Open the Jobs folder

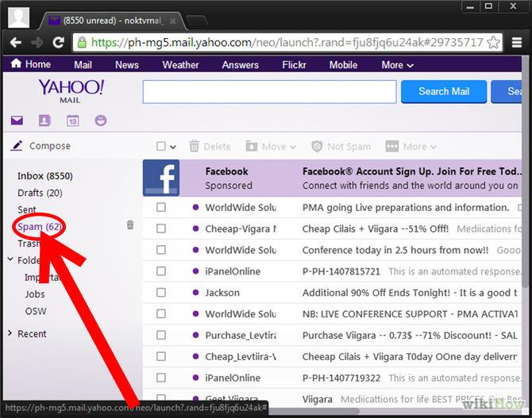click(x=35, y=294)
